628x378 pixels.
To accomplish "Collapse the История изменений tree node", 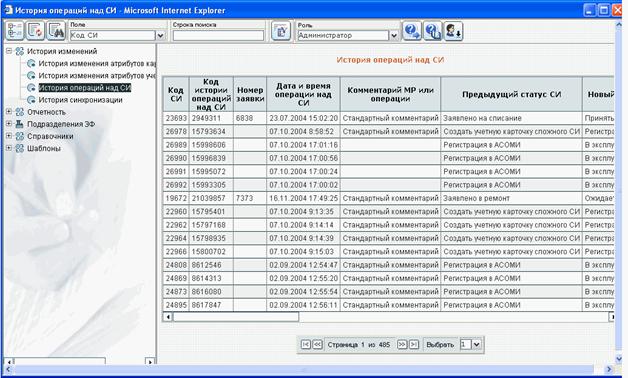I will (x=8, y=51).
